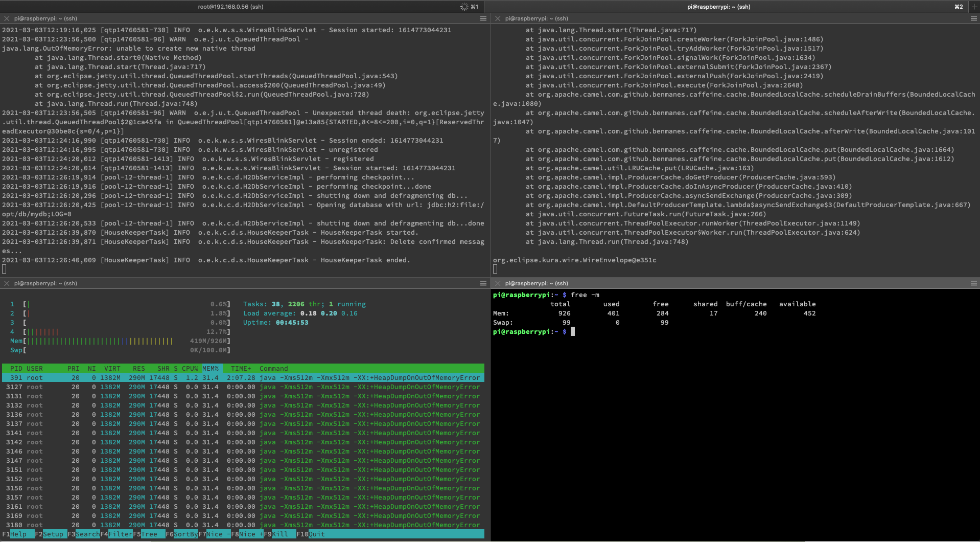Open htop help with F1 Help
The width and height of the screenshot is (980, 542).
[15, 534]
